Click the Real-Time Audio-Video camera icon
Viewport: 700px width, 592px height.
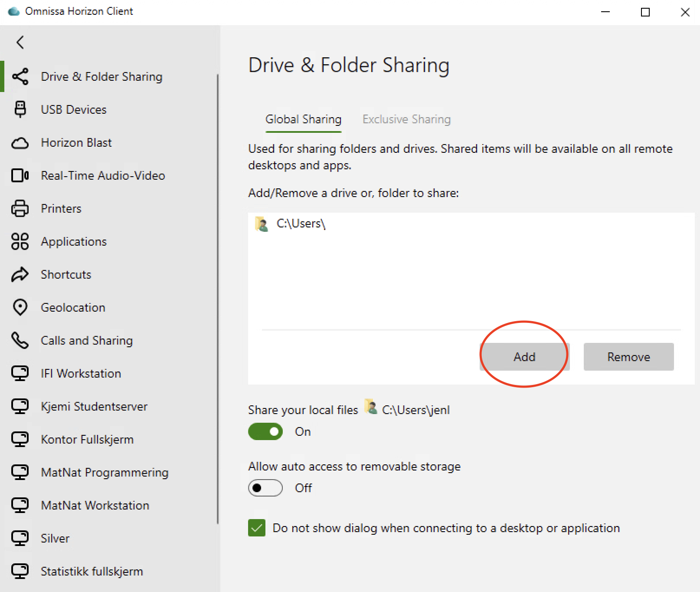point(20,175)
